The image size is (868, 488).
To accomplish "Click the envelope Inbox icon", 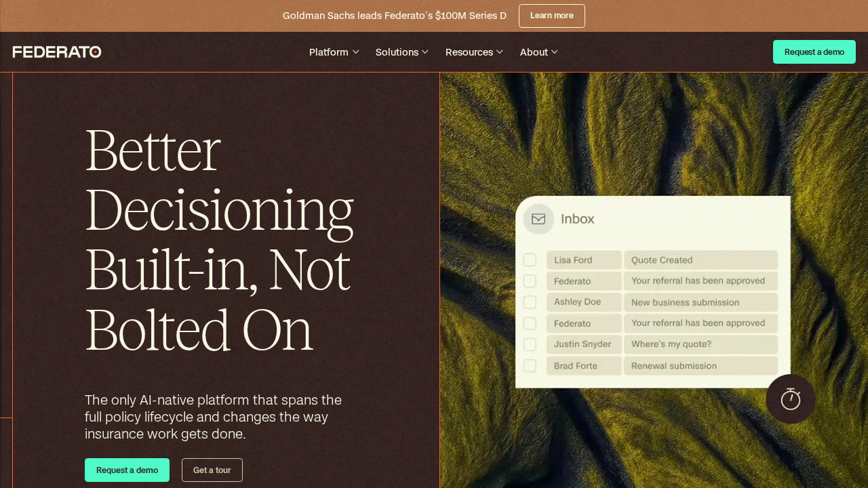I will (538, 219).
